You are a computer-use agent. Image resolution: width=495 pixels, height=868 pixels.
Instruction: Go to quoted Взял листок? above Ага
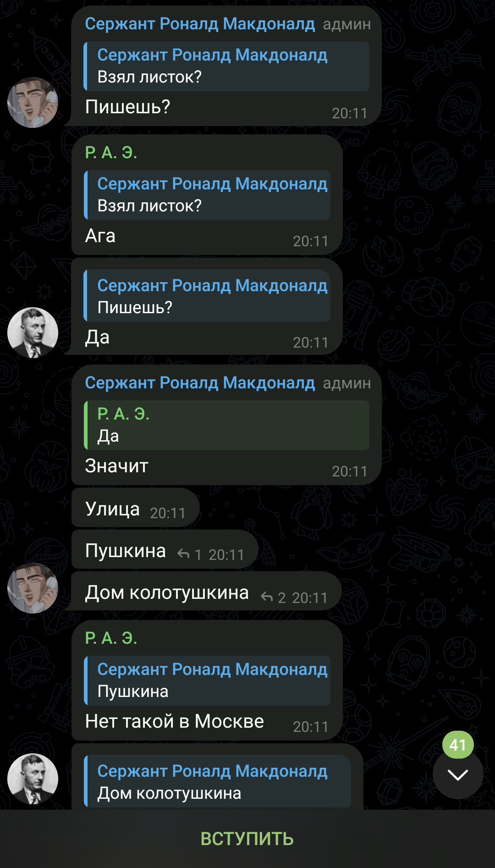tap(207, 195)
